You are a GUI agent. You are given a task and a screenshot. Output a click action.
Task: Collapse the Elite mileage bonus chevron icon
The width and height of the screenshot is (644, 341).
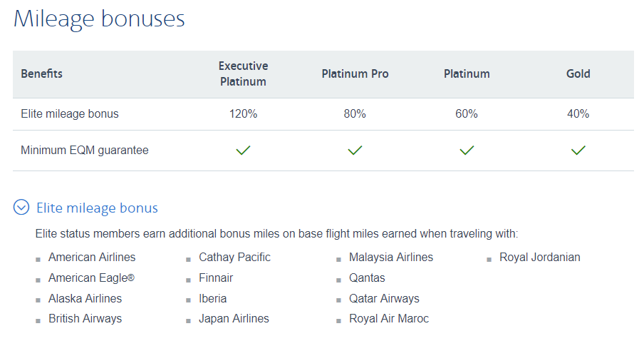pos(21,208)
